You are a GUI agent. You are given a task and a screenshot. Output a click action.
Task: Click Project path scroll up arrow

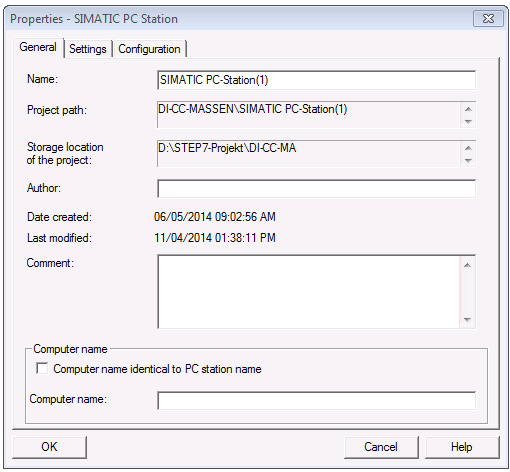tap(468, 109)
